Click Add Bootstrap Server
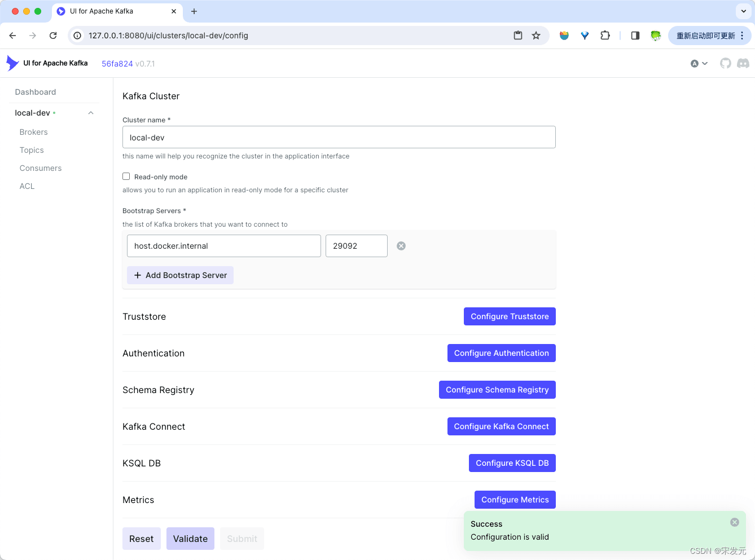 coord(180,275)
